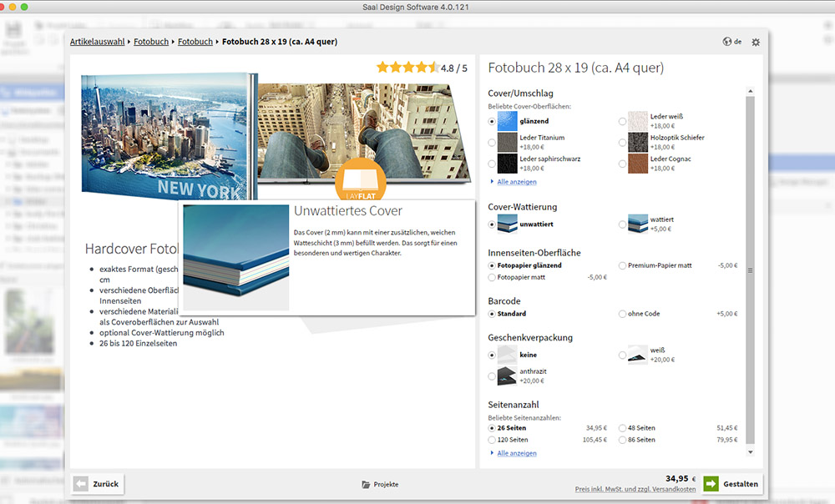The image size is (835, 504).
Task: Click the green Gestalten arrow icon
Action: pos(711,483)
